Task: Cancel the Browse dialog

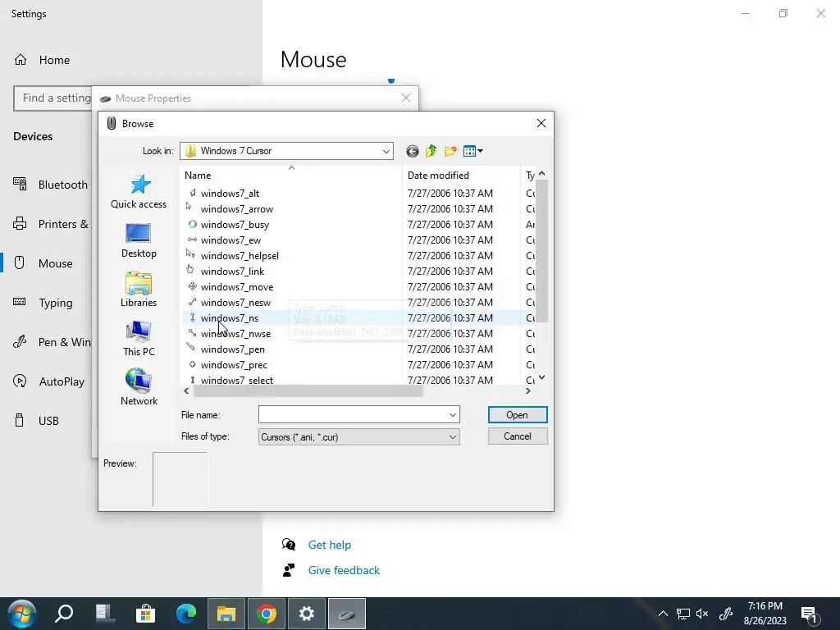Action: [x=518, y=436]
